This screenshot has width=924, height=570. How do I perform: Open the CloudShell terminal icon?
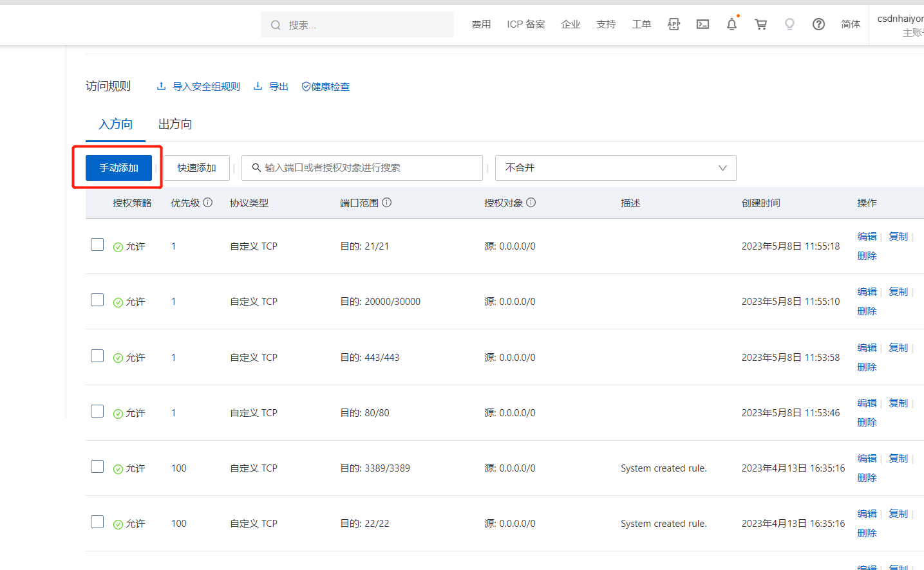(x=702, y=24)
